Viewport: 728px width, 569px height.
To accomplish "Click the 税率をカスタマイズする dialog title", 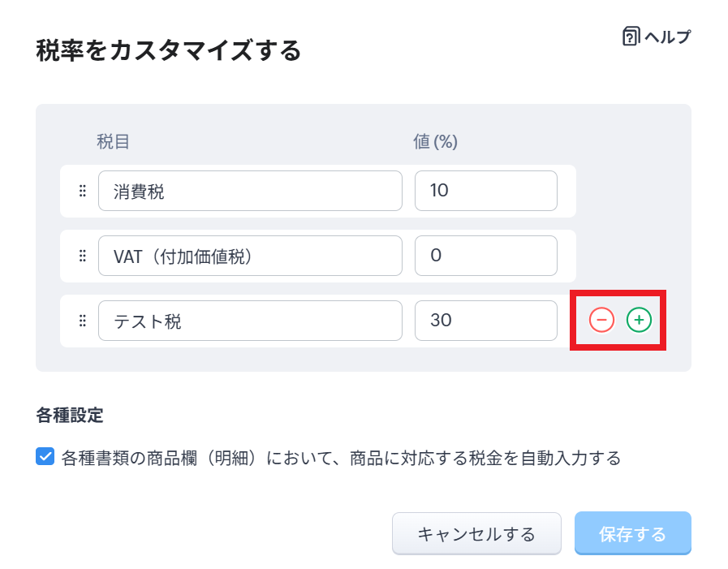I will coord(169,51).
